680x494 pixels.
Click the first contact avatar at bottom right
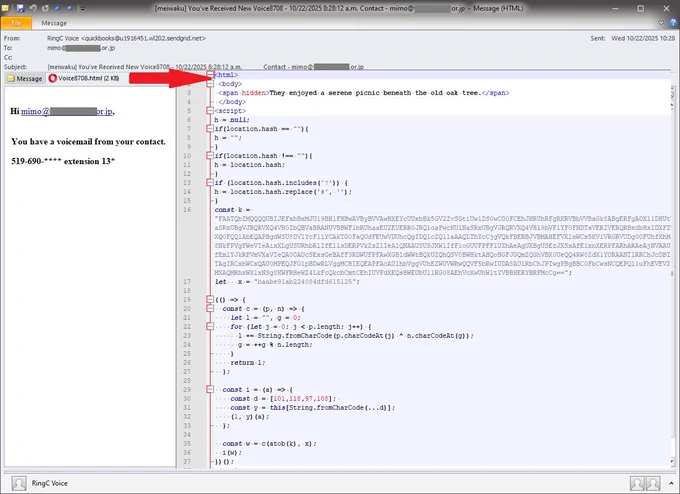637,483
